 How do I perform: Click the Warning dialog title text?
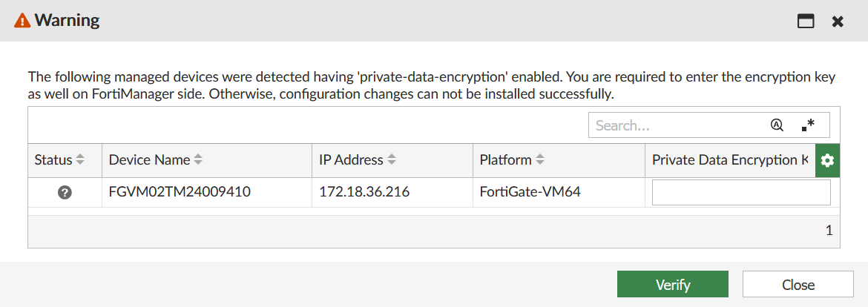67,21
